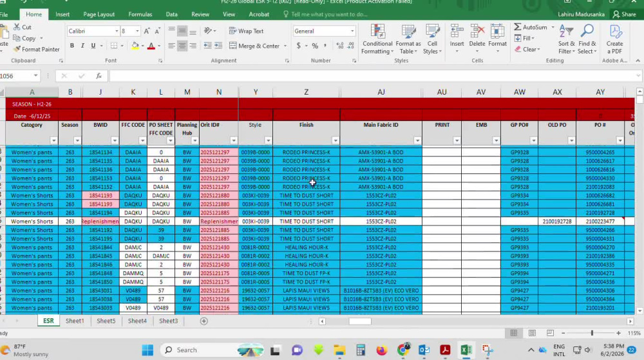644x360 pixels.
Task: Open PO # column filter dropdown
Action: coord(620,141)
